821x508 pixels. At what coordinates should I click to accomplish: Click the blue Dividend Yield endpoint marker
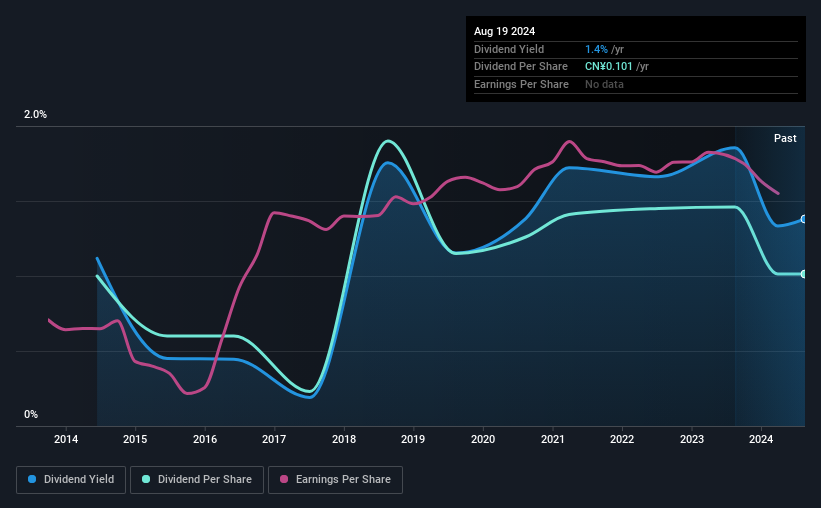click(x=803, y=219)
